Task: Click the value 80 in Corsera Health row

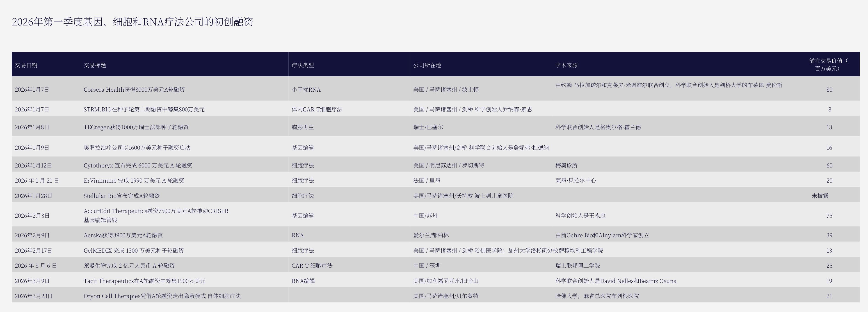Action: tap(829, 90)
